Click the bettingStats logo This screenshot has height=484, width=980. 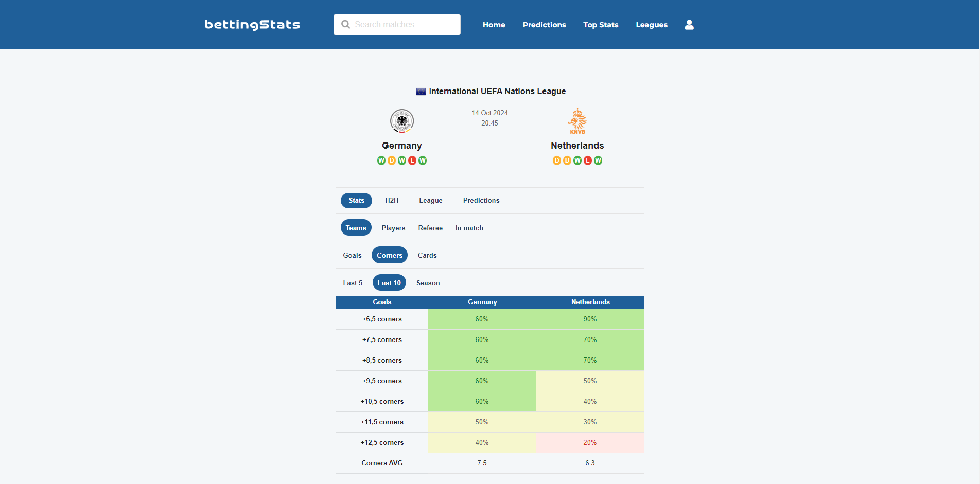(x=252, y=25)
